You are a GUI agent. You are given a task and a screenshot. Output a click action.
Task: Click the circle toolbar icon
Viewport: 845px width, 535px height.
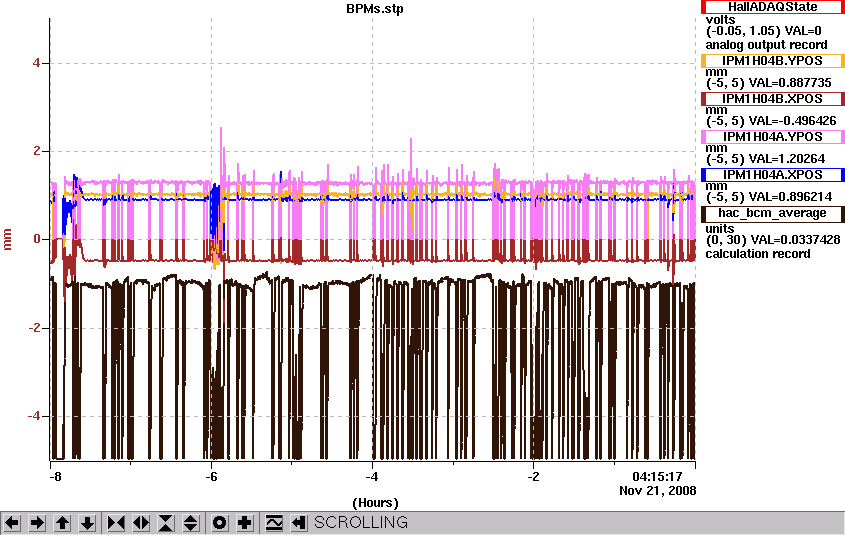click(220, 523)
